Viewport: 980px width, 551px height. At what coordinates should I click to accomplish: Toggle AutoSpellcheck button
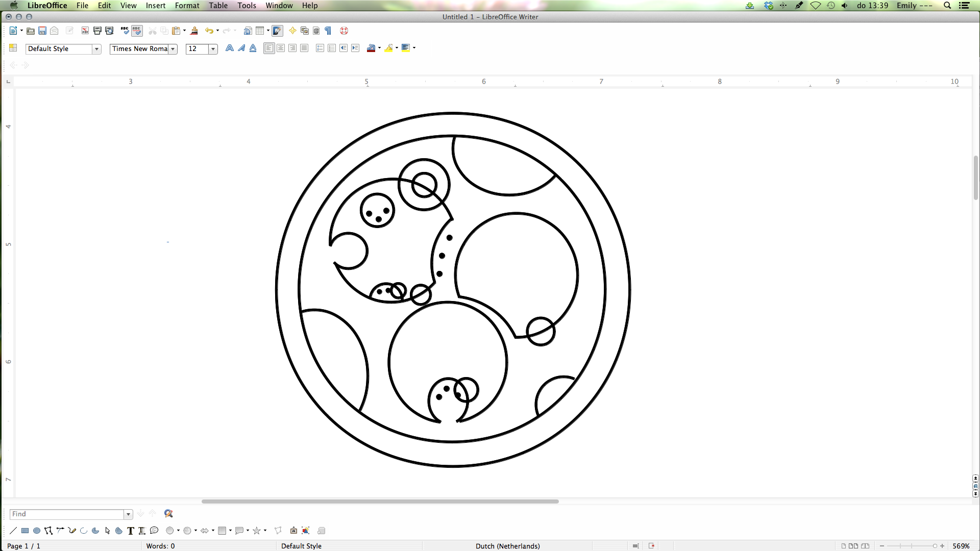[x=137, y=31]
